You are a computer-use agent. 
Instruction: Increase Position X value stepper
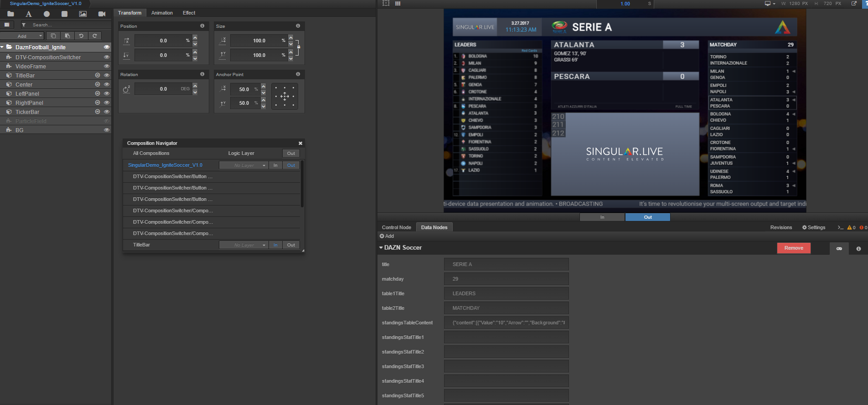[x=195, y=37]
